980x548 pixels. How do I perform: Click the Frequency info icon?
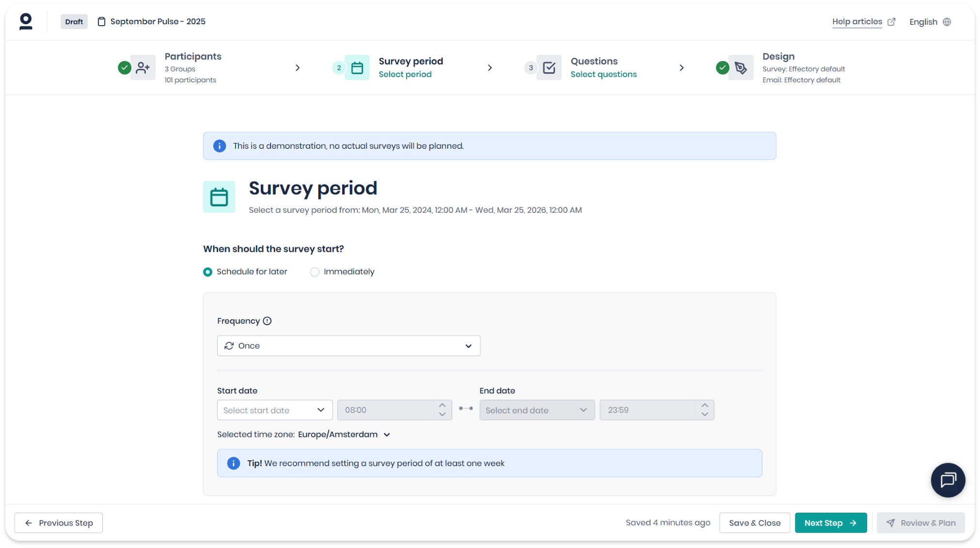tap(267, 321)
